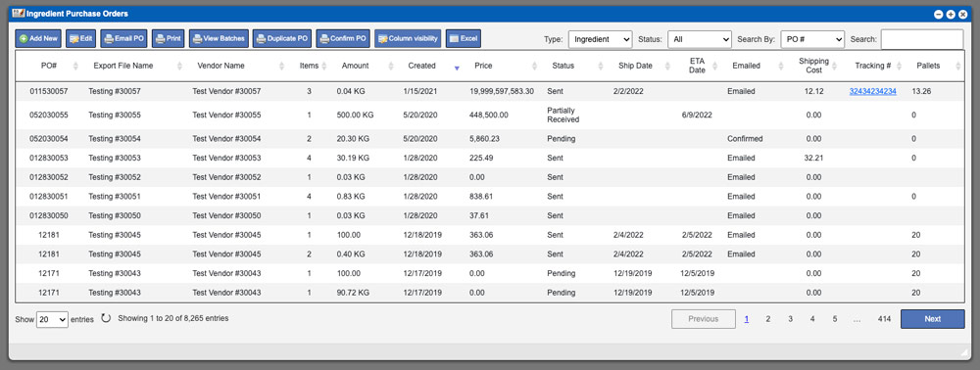Click the window resize grip corner
The width and height of the screenshot is (980, 370).
[963, 352]
